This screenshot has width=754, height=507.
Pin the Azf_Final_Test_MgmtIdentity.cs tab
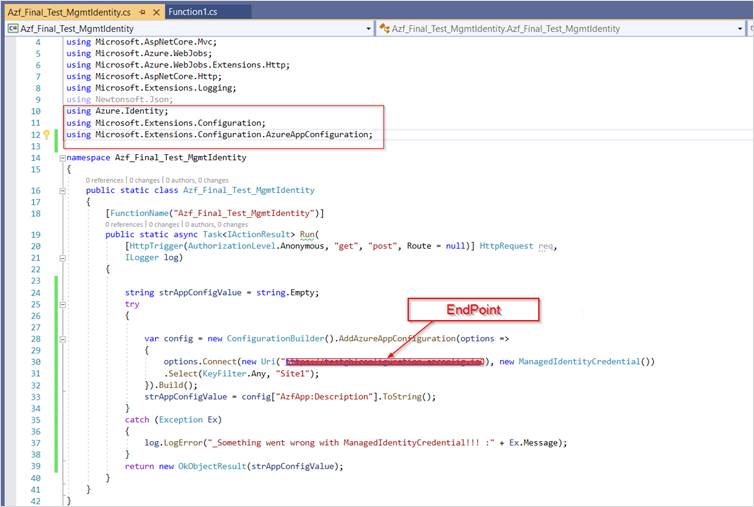pos(140,12)
